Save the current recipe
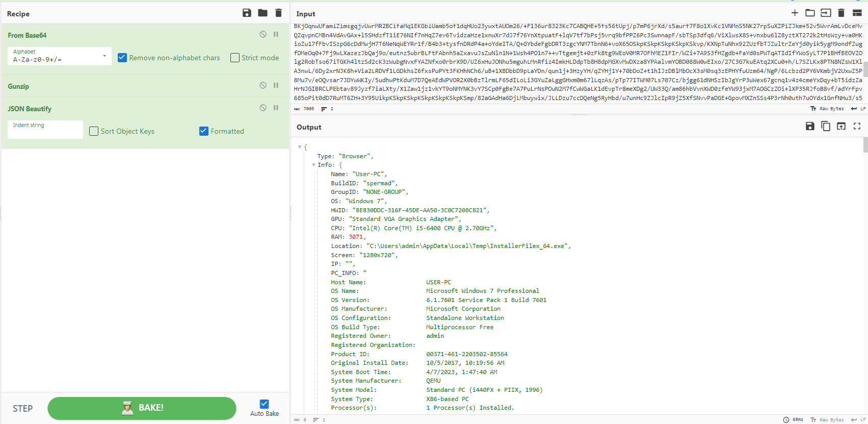This screenshot has height=424, width=868. pos(247,13)
